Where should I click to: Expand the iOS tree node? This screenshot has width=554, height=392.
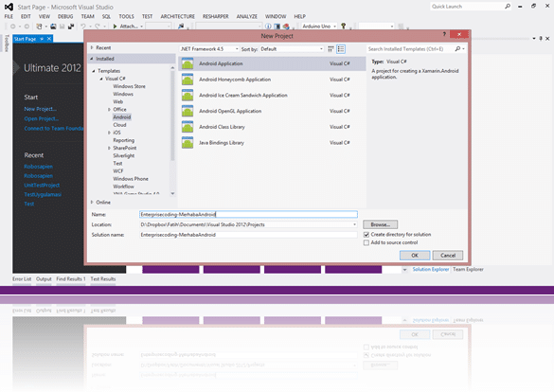109,133
